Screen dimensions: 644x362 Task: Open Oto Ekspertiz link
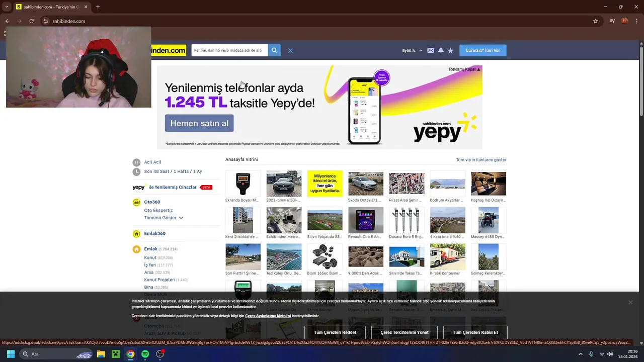[158, 210]
